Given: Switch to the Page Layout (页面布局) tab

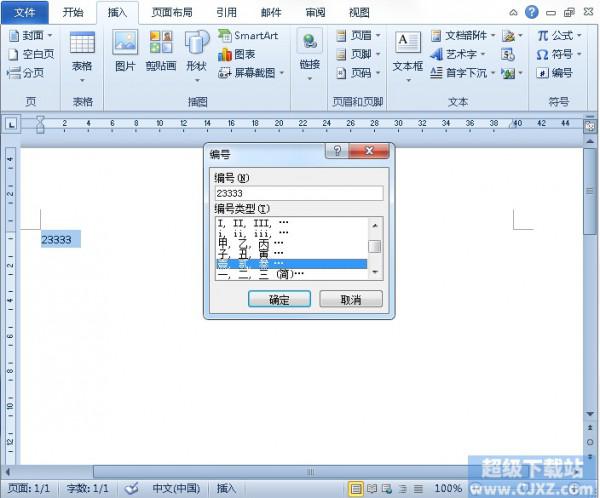Looking at the screenshot, I should click(172, 13).
